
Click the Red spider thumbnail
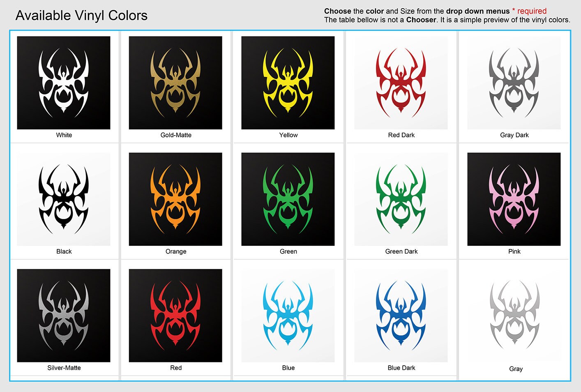click(x=175, y=316)
